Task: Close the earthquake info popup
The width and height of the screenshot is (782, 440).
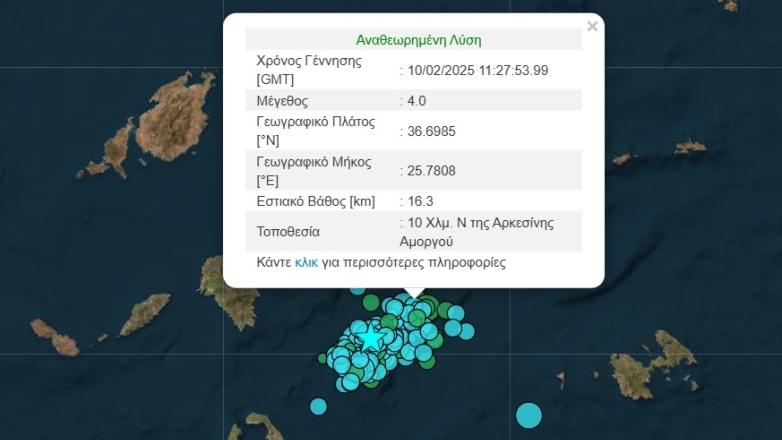Action: click(592, 27)
